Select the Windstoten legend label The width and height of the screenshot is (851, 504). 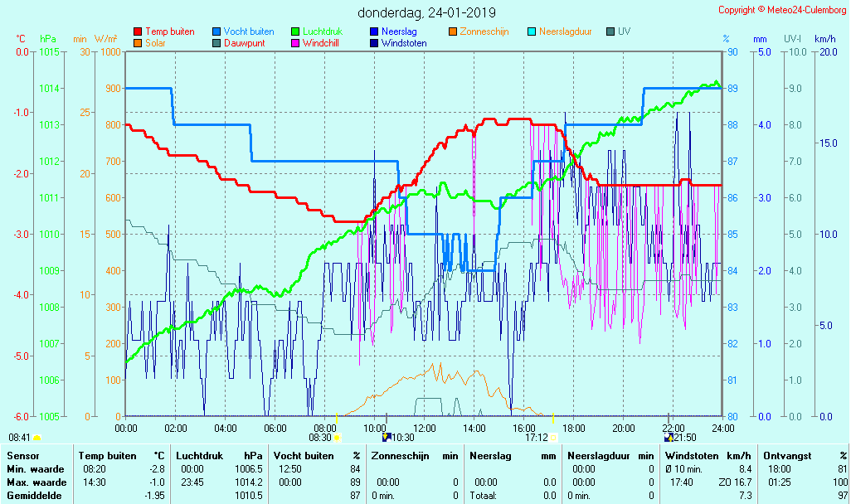[404, 43]
